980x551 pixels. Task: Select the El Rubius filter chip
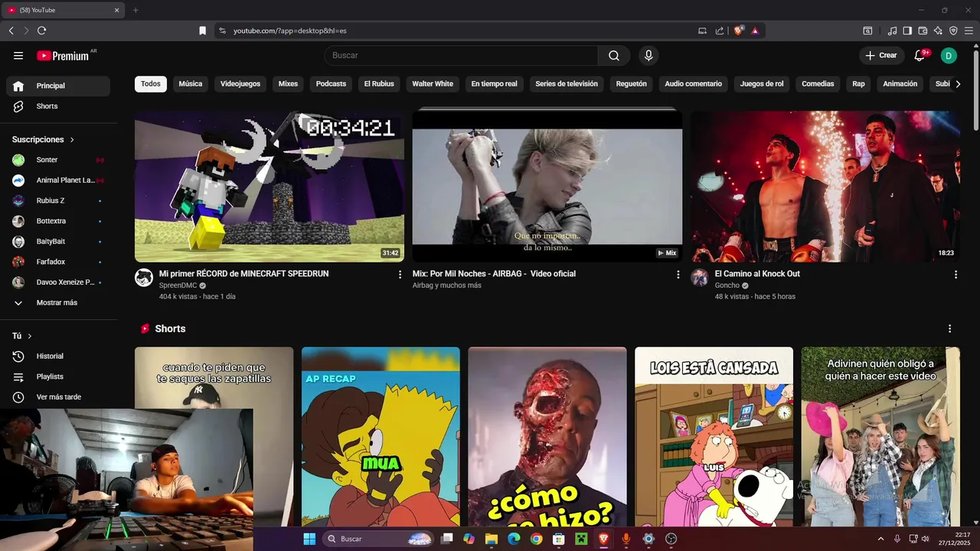(x=379, y=84)
